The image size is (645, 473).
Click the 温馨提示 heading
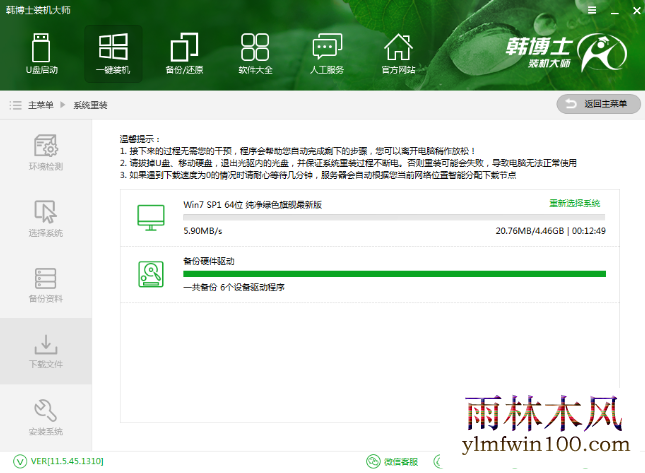tap(140, 139)
